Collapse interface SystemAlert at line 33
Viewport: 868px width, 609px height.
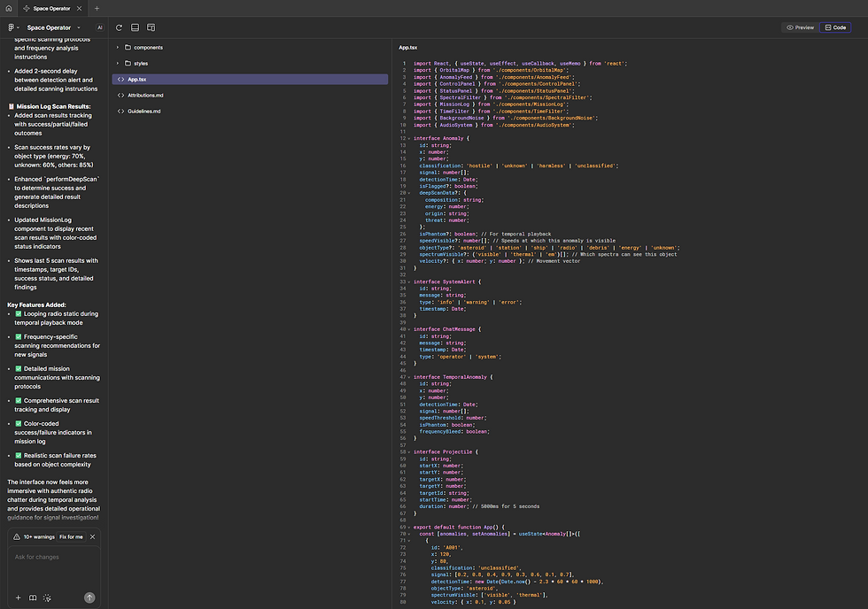tap(409, 282)
